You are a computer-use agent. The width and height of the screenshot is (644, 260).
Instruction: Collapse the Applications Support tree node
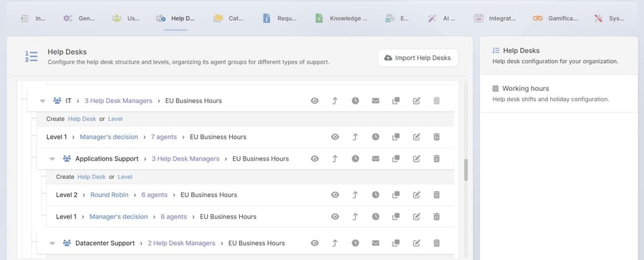click(52, 159)
